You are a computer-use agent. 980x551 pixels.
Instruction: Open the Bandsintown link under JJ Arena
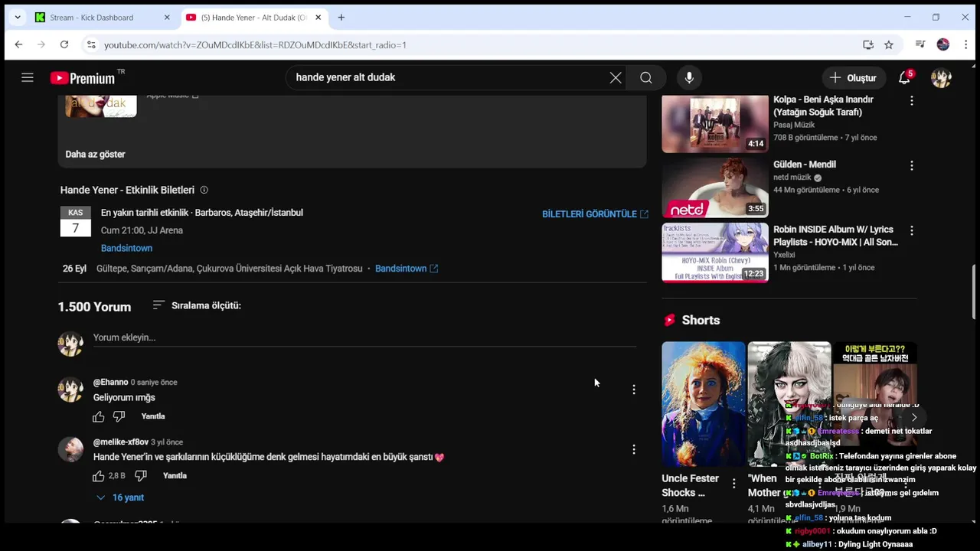pos(126,248)
